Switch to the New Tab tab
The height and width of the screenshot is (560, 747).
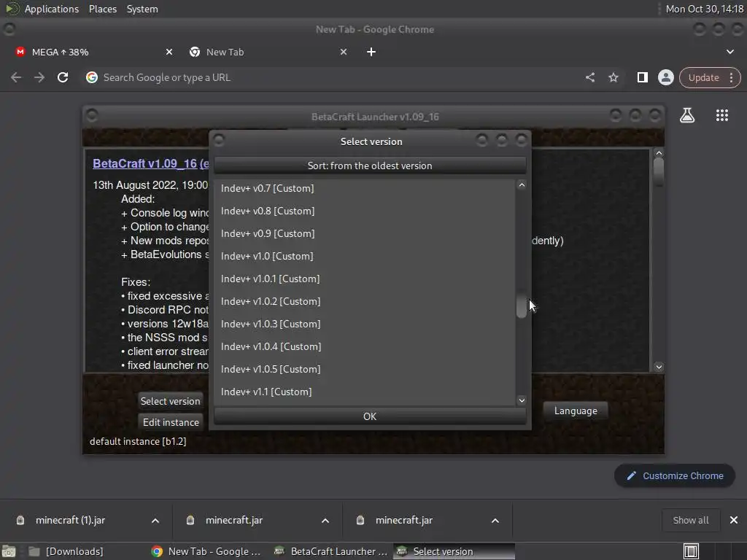[267, 52]
